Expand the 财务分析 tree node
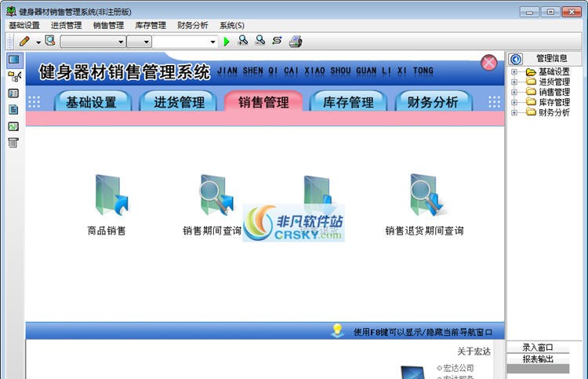 click(x=514, y=112)
